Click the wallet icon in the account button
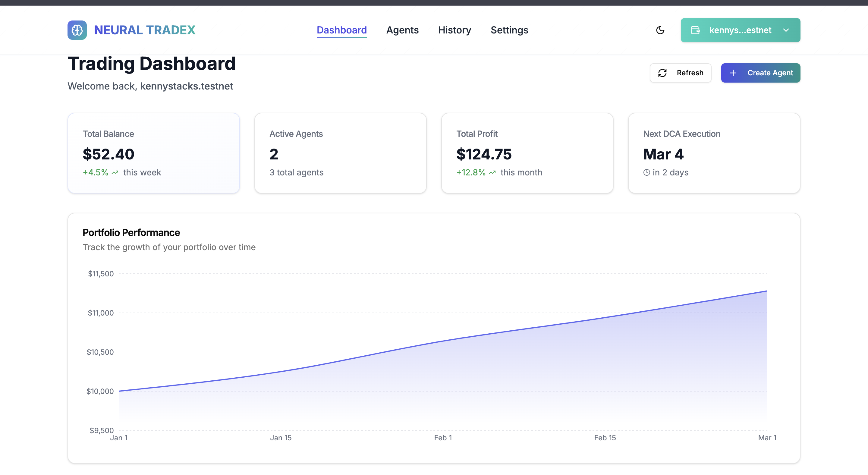The width and height of the screenshot is (868, 475). tap(696, 30)
